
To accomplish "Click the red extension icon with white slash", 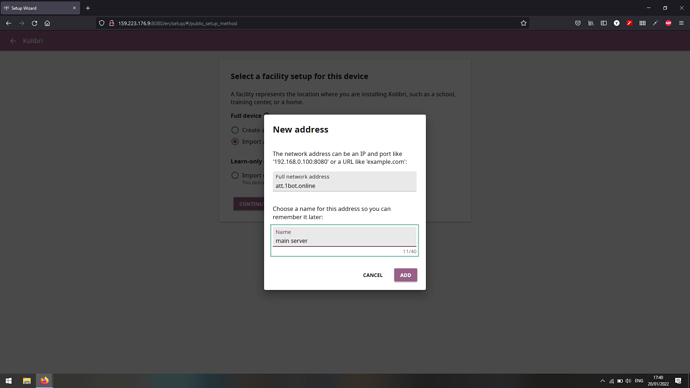I will click(629, 23).
